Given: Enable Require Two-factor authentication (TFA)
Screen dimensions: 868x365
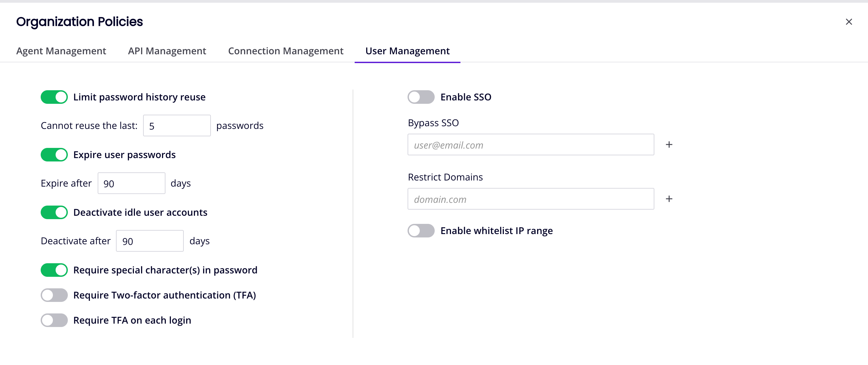Looking at the screenshot, I should [x=54, y=295].
